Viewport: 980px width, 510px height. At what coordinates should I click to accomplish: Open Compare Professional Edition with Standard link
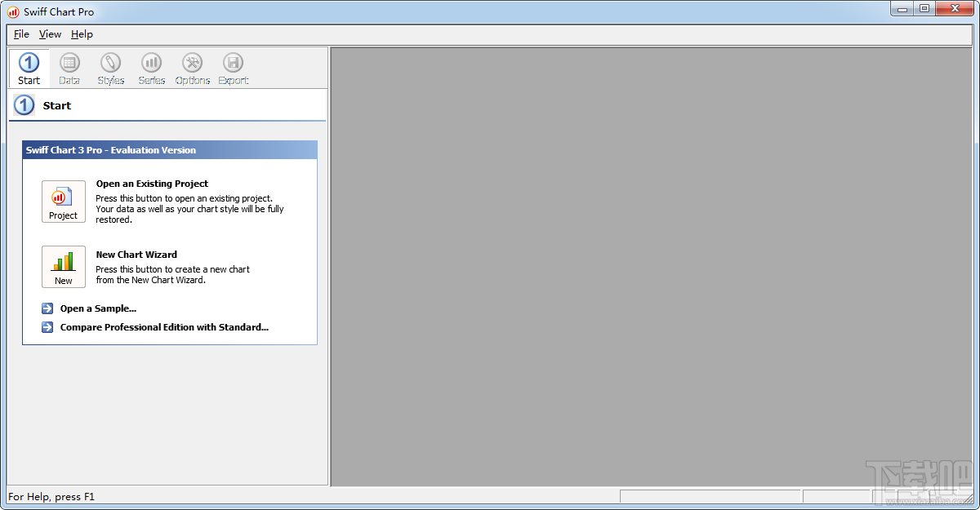click(164, 327)
